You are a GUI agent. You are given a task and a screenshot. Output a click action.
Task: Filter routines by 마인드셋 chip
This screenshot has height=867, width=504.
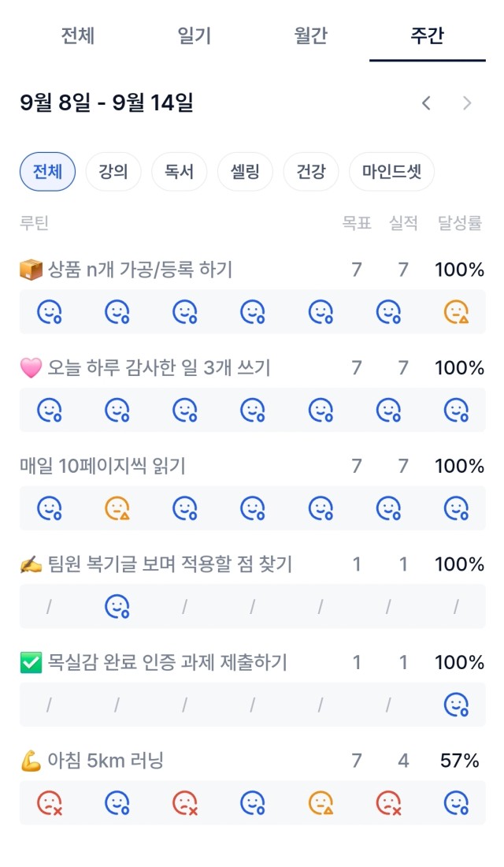coord(391,172)
